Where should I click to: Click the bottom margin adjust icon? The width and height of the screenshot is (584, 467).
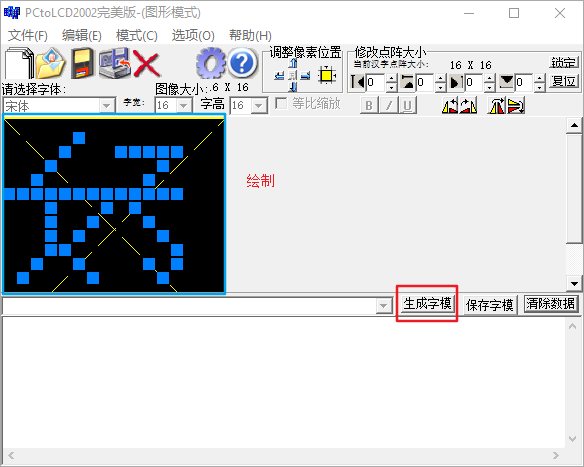[506, 82]
